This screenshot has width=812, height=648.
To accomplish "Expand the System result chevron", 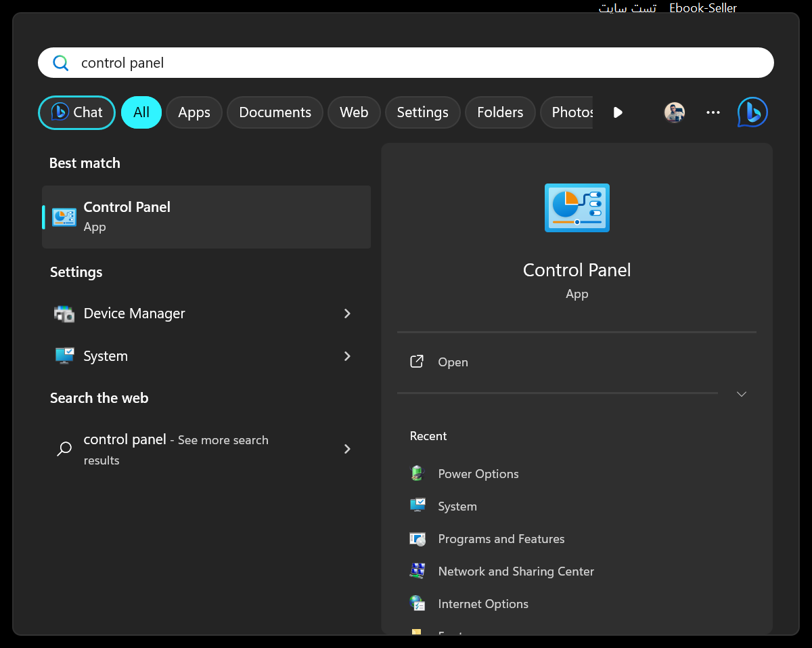I will tap(347, 356).
